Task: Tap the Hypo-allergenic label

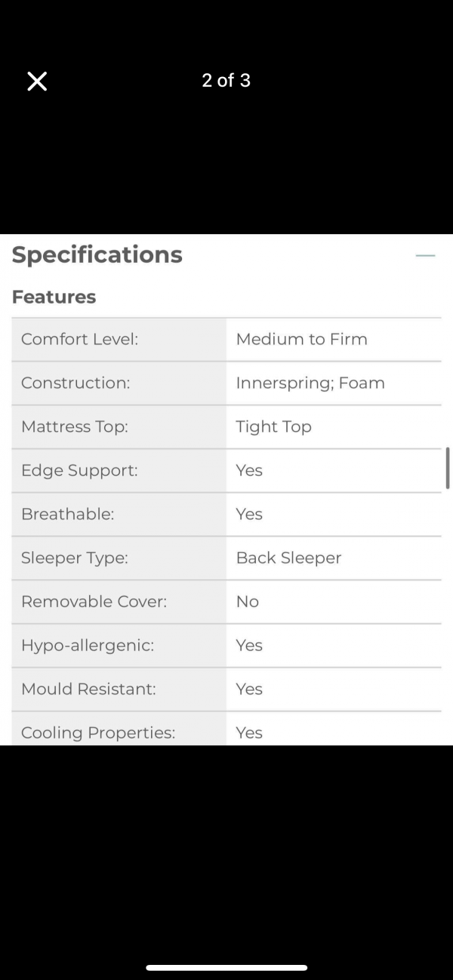Action: pyautogui.click(x=88, y=646)
